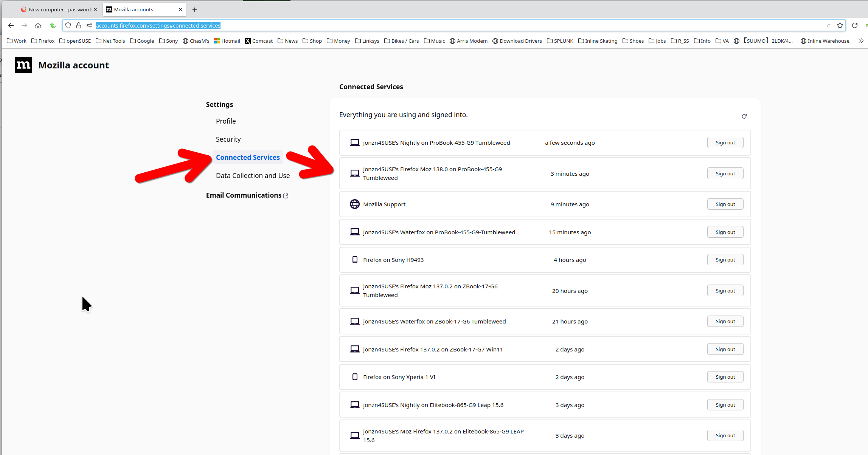868x455 pixels.
Task: Click the globe icon beside Mozilla Support
Action: tap(354, 204)
